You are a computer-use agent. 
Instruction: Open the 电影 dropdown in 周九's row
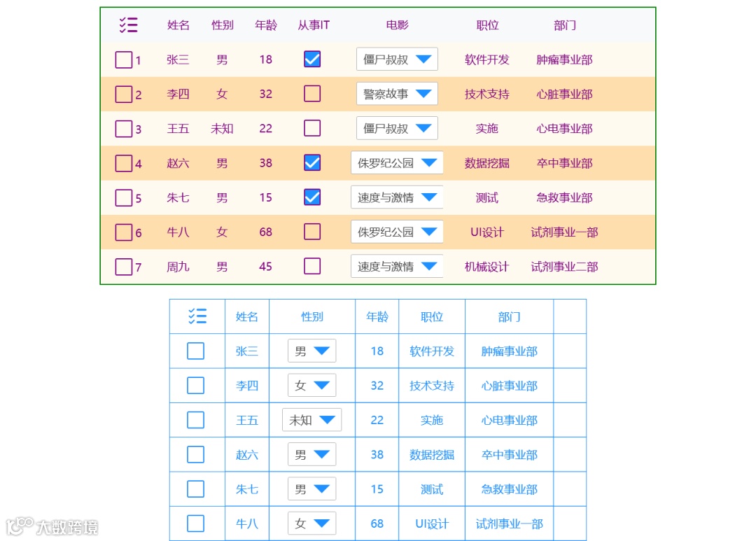(397, 266)
